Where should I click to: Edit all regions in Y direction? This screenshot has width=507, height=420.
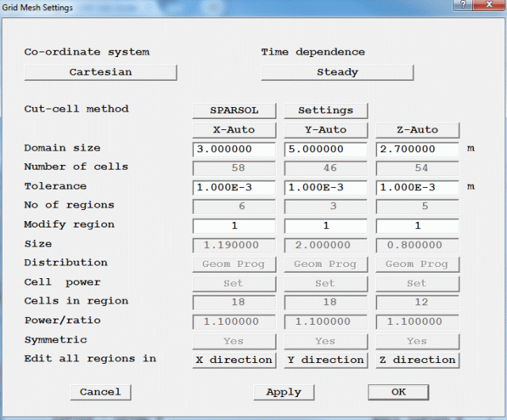coord(325,360)
